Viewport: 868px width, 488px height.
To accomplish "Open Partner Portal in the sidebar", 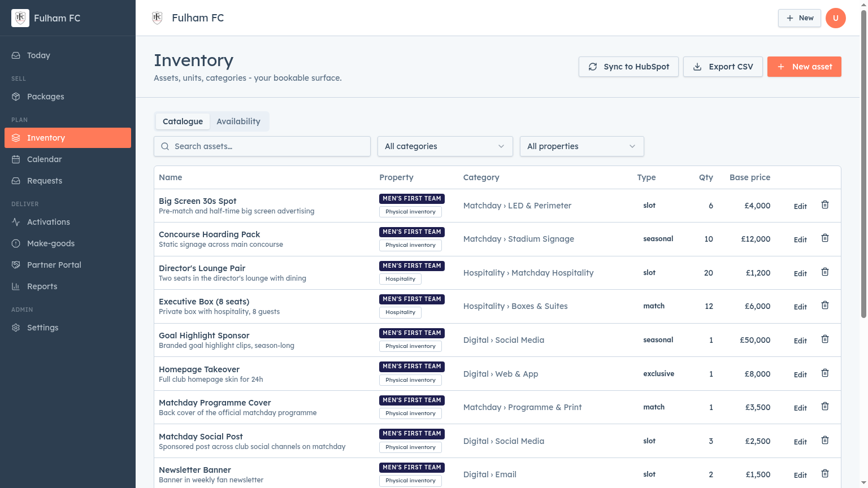I will point(68,265).
